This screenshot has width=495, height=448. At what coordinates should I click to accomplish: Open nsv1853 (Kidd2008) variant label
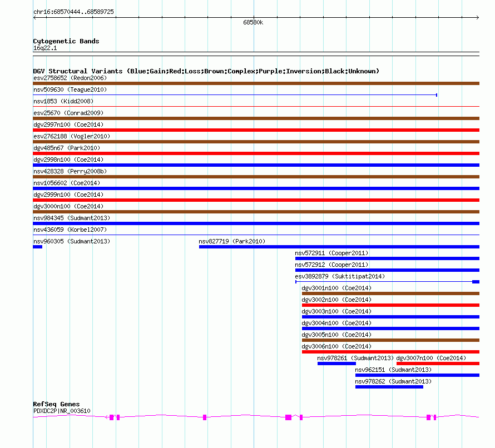click(x=63, y=101)
